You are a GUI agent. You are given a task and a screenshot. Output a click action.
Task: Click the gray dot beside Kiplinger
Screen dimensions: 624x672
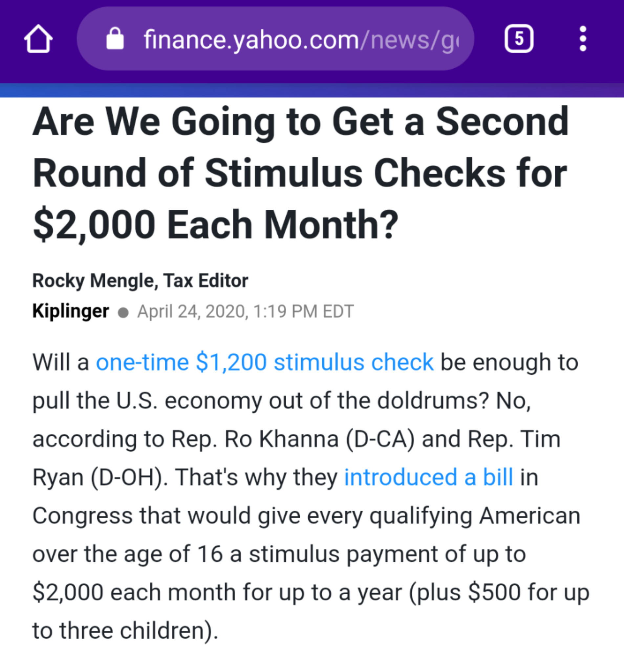point(123,312)
